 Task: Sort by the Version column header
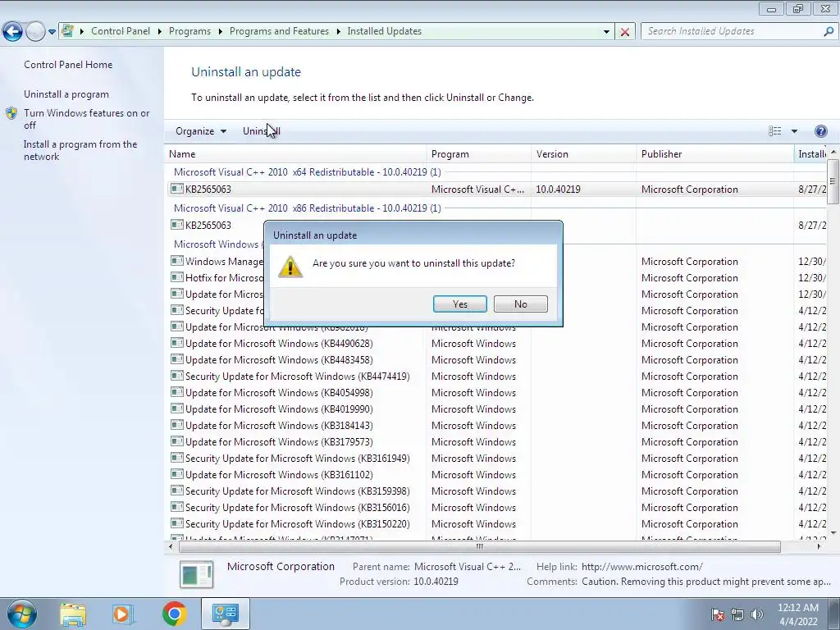584,153
